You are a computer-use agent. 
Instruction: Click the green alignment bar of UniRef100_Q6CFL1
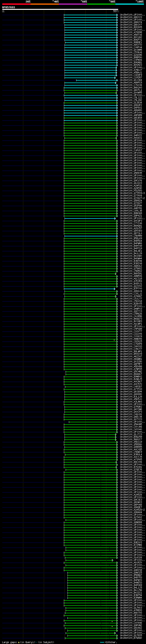91,90
